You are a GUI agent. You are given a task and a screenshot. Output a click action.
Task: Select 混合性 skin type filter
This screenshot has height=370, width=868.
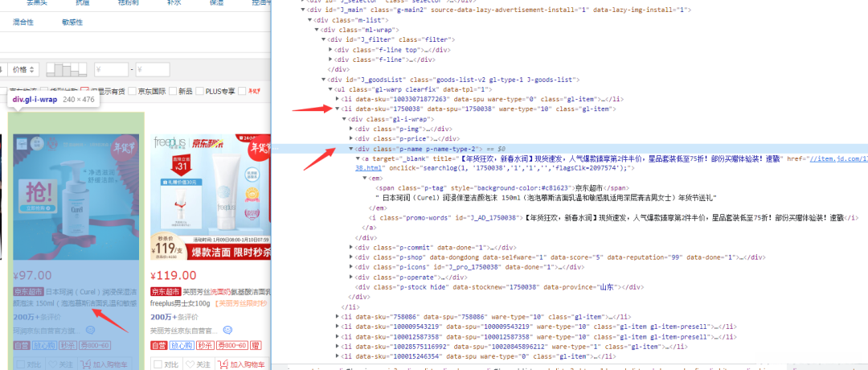23,23
